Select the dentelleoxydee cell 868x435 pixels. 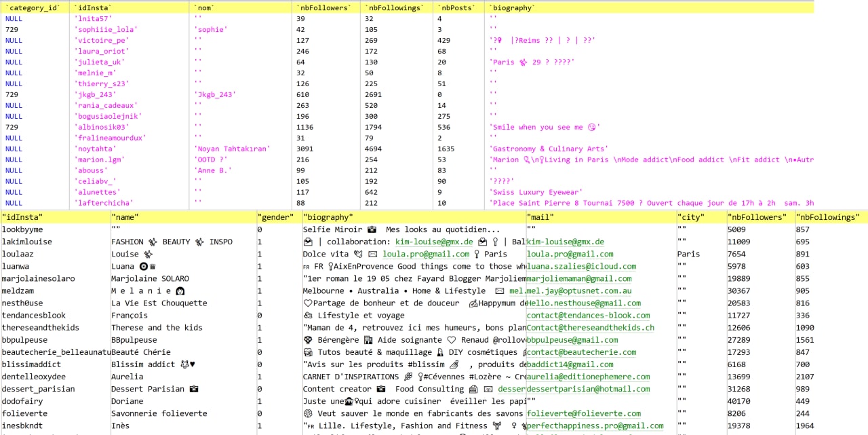pyautogui.click(x=34, y=376)
